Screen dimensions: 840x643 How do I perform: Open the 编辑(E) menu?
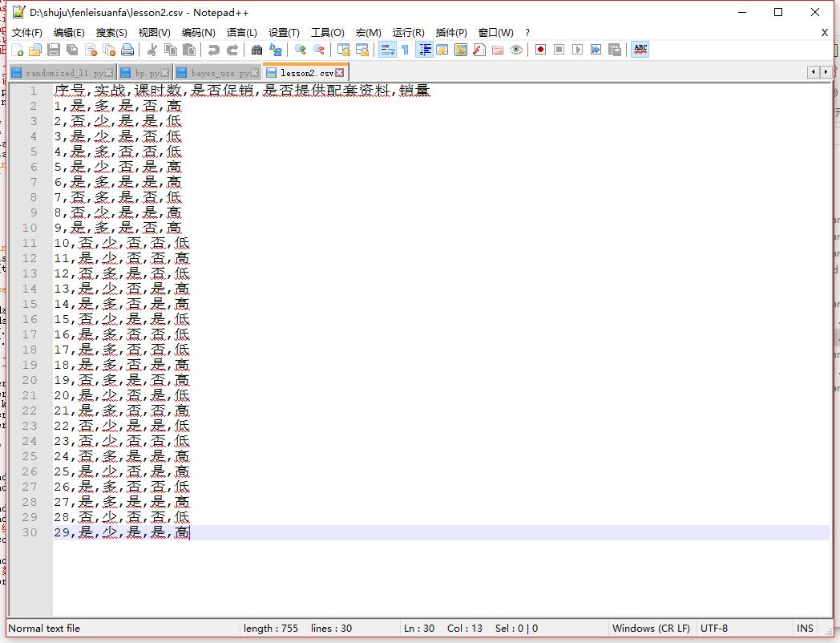point(69,33)
